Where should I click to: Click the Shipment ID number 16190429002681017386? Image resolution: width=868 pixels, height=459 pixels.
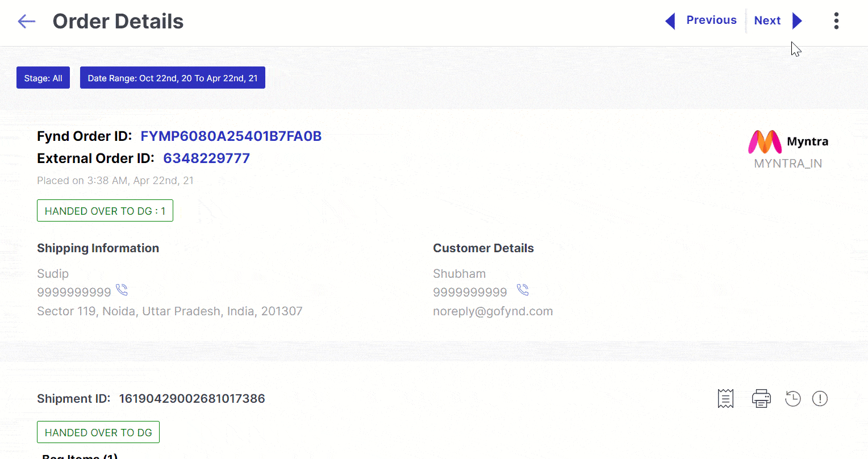pos(192,399)
